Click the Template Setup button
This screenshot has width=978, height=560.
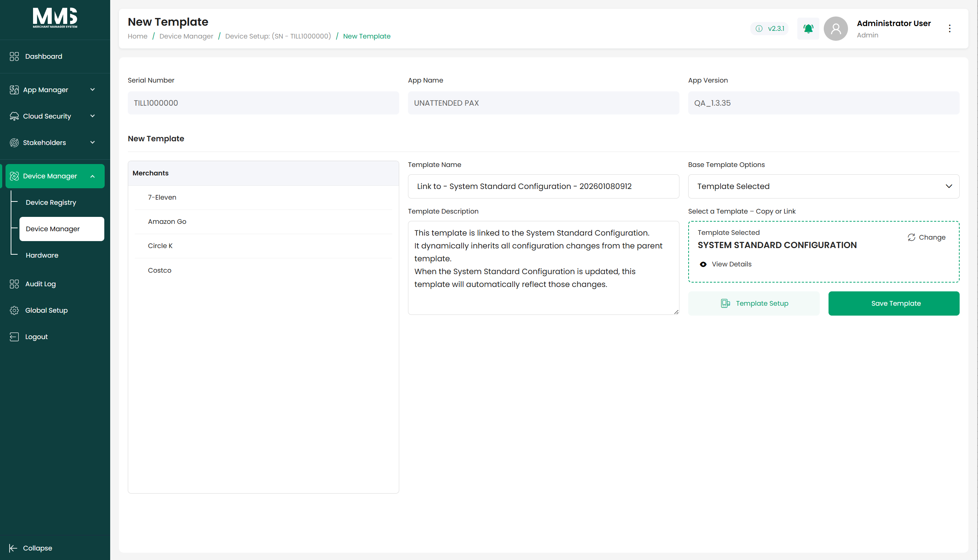(x=754, y=303)
